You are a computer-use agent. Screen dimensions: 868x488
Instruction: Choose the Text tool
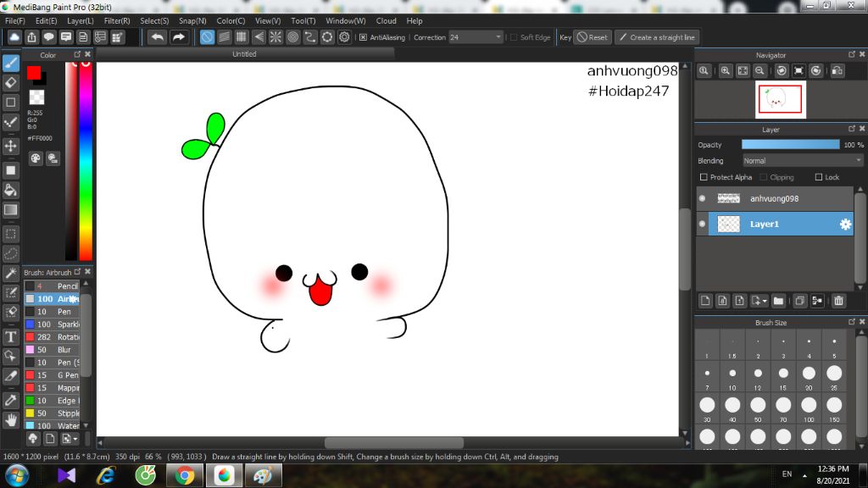tap(11, 336)
